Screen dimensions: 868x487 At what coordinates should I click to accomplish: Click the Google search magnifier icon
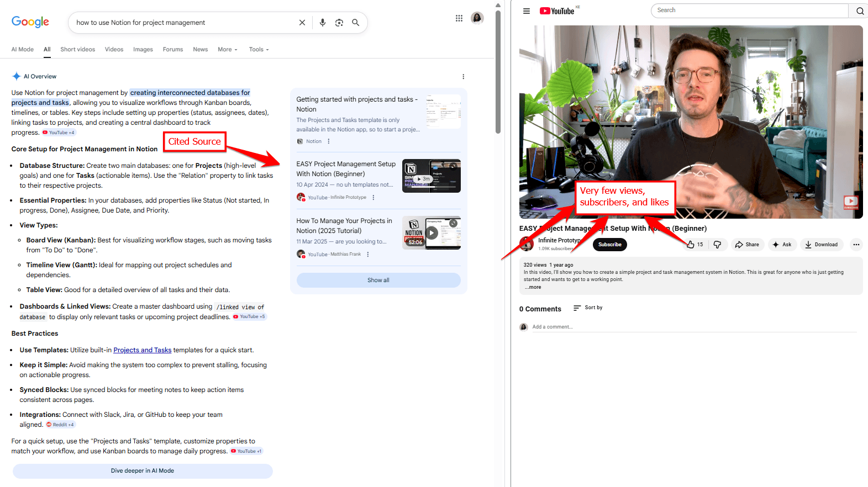coord(356,23)
